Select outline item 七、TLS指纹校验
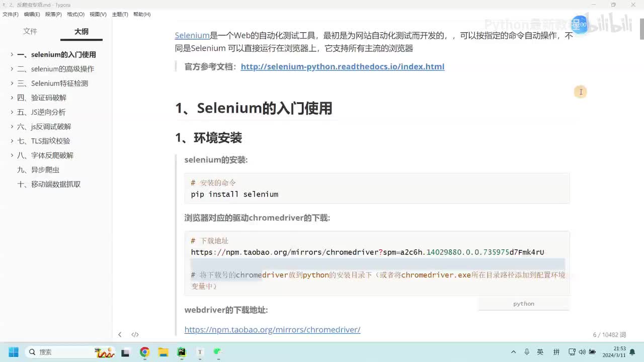 point(44,141)
